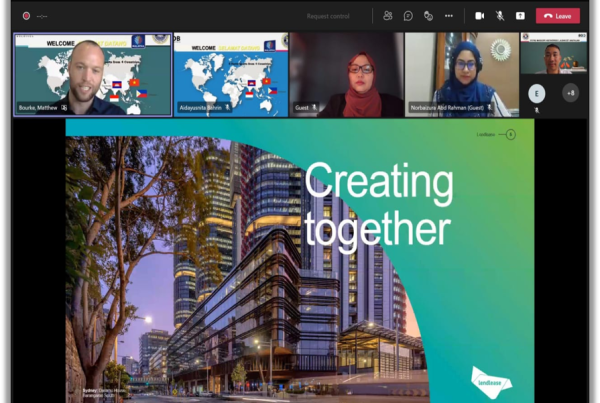The width and height of the screenshot is (600, 403).
Task: Click the participant avatar labeled E
Action: [536, 93]
